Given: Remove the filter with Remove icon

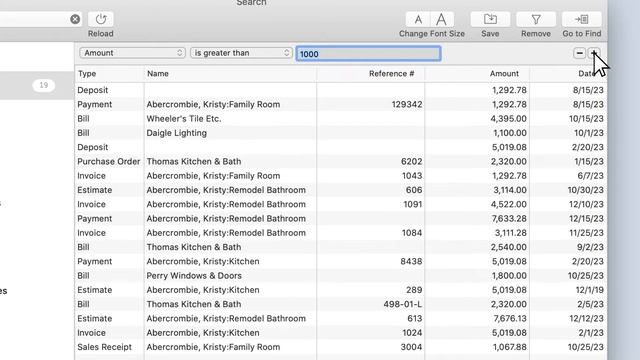Looking at the screenshot, I should [536, 19].
